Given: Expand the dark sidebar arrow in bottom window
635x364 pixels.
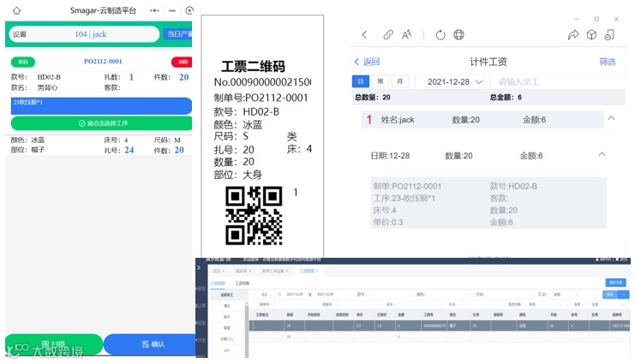Looking at the screenshot, I should 199,267.
